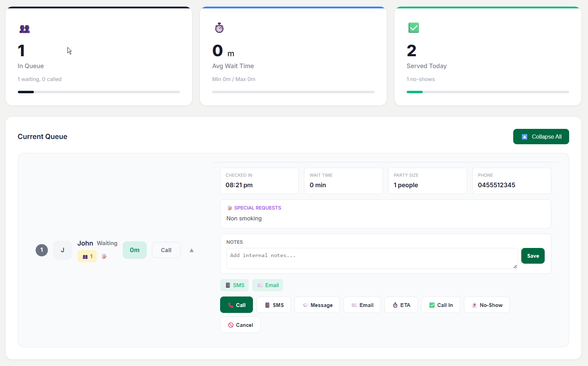Open the Message action
The image size is (588, 366).
[x=317, y=305]
